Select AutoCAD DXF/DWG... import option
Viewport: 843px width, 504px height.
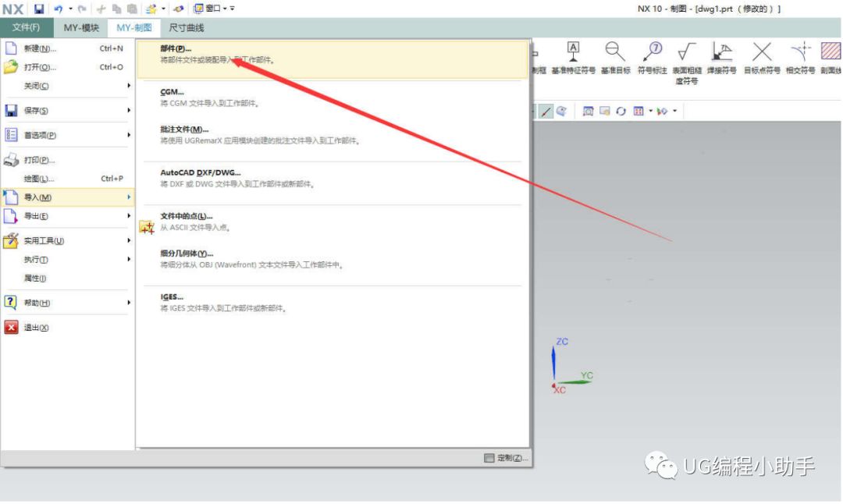(333, 179)
